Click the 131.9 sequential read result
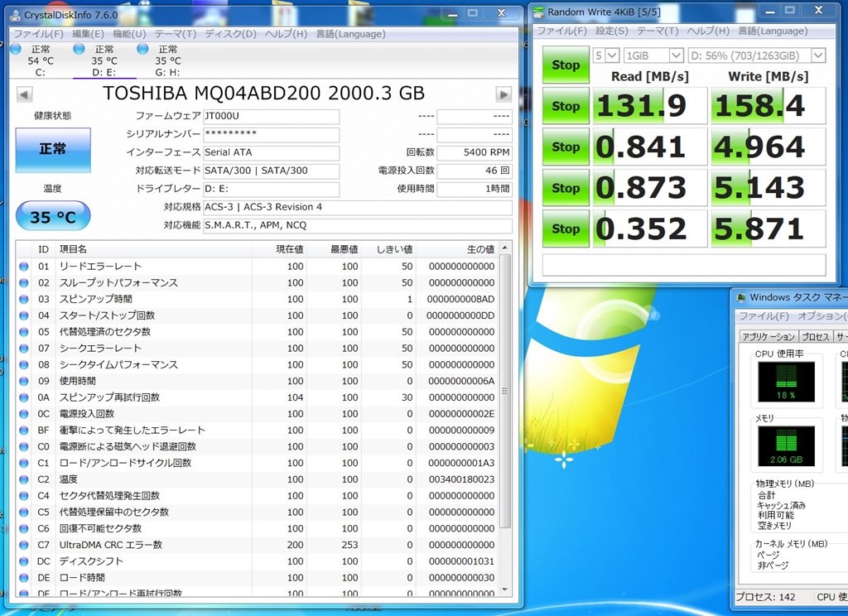This screenshot has width=848, height=616. pos(650,106)
